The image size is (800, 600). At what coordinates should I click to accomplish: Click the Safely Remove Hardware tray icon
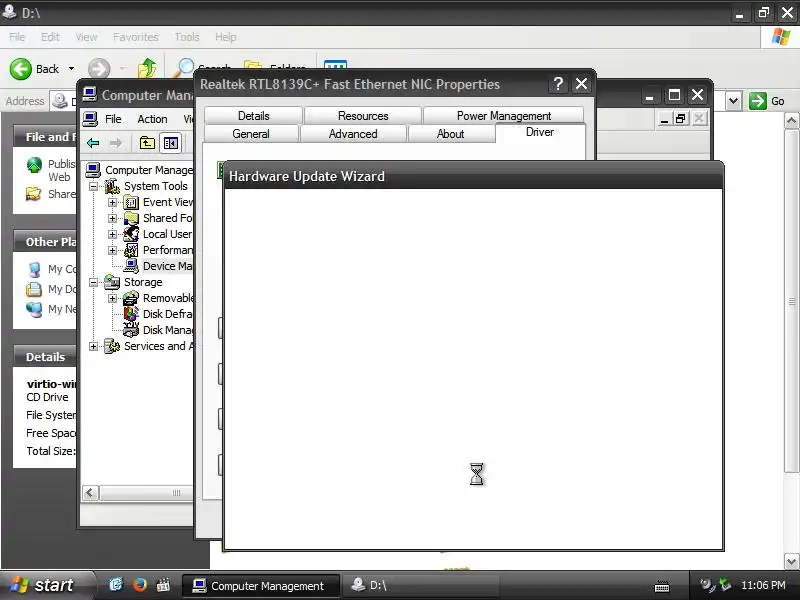tap(724, 585)
